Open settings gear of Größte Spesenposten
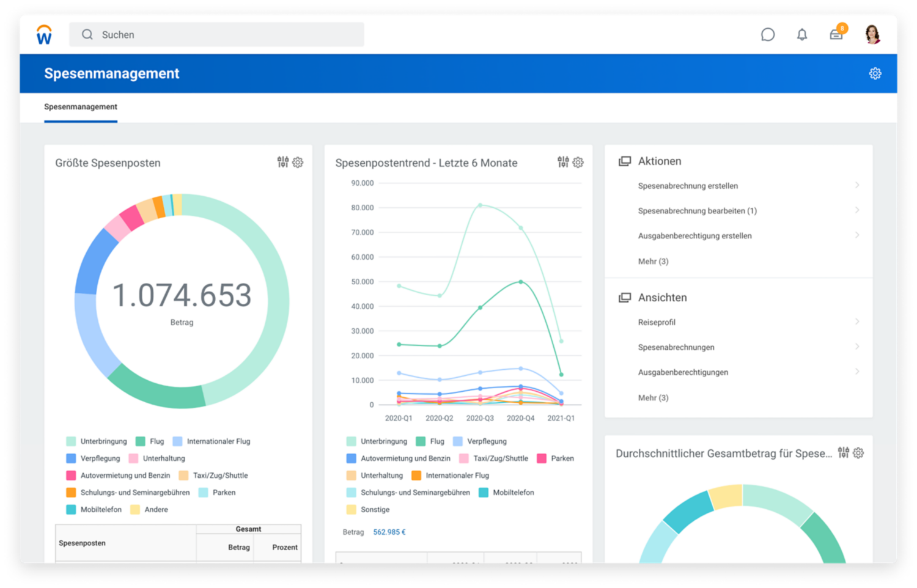Viewport: 917px width, 588px height. click(x=298, y=162)
